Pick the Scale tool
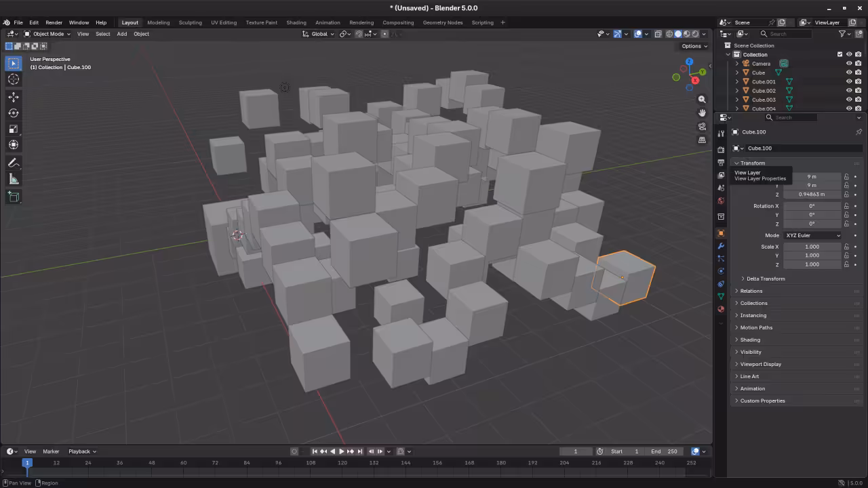The height and width of the screenshot is (488, 868). 14,129
